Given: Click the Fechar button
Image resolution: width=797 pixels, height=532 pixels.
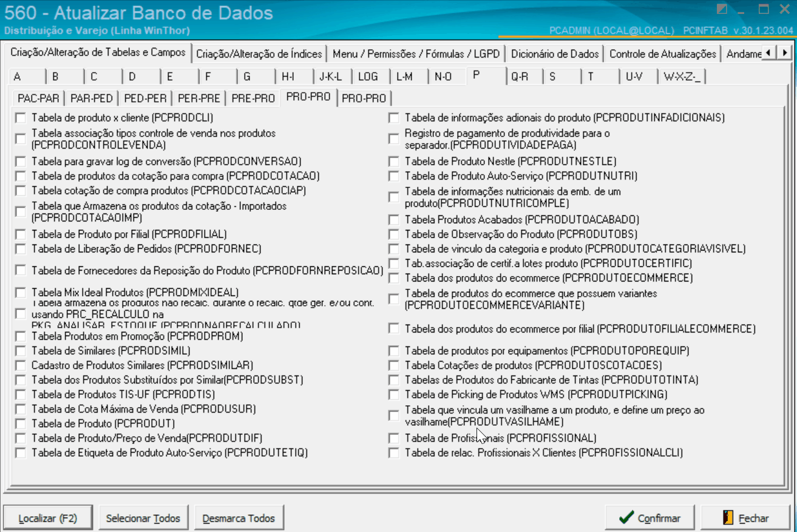Looking at the screenshot, I should click(x=746, y=518).
